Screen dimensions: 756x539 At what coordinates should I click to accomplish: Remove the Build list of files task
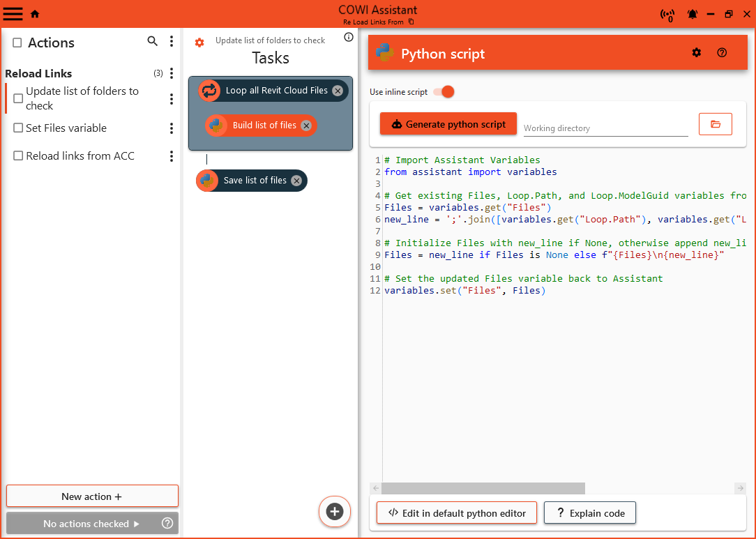306,126
